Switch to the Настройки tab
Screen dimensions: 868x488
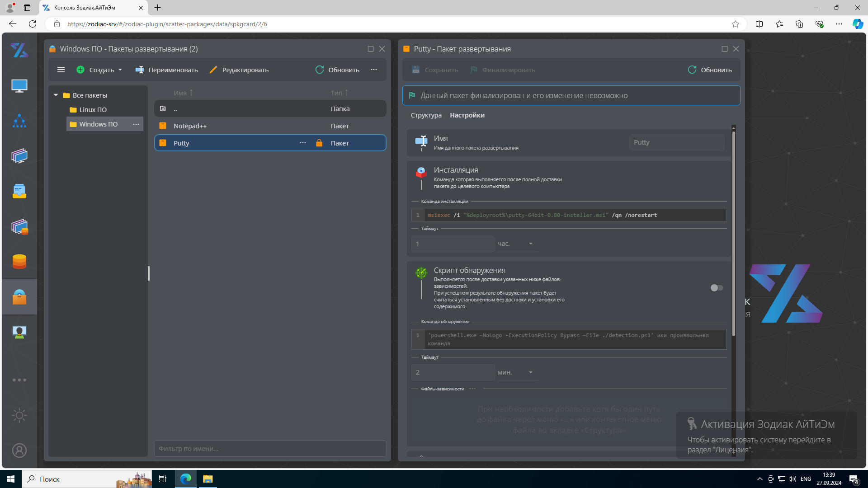click(x=467, y=115)
